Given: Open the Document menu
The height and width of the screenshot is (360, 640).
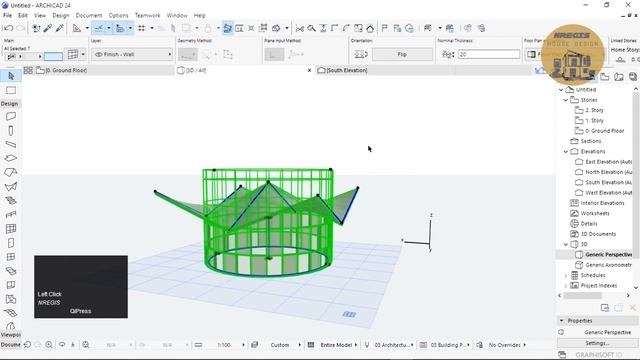Looking at the screenshot, I should tap(89, 16).
